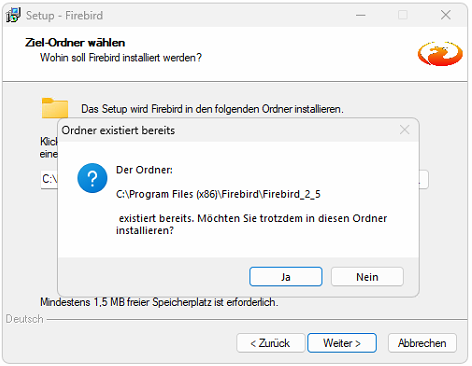Screen dimensions: 472x366
Task: Close the Setup - Firebird window
Action: (446, 15)
